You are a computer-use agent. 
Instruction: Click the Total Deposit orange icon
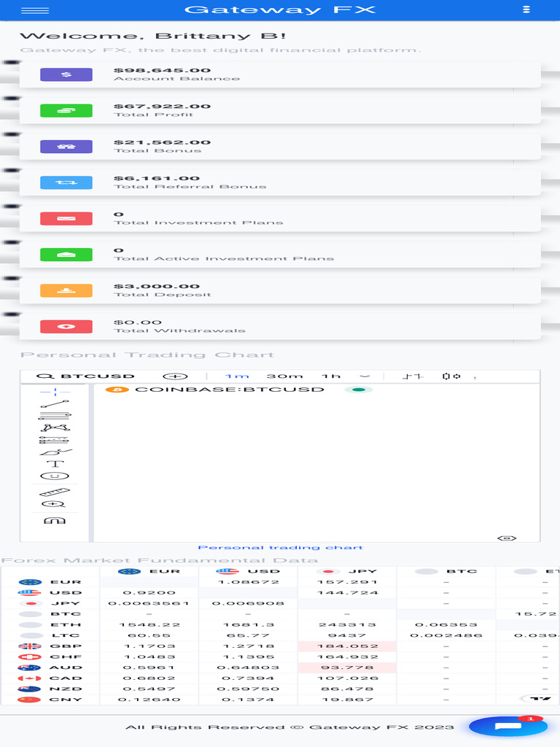point(66,290)
